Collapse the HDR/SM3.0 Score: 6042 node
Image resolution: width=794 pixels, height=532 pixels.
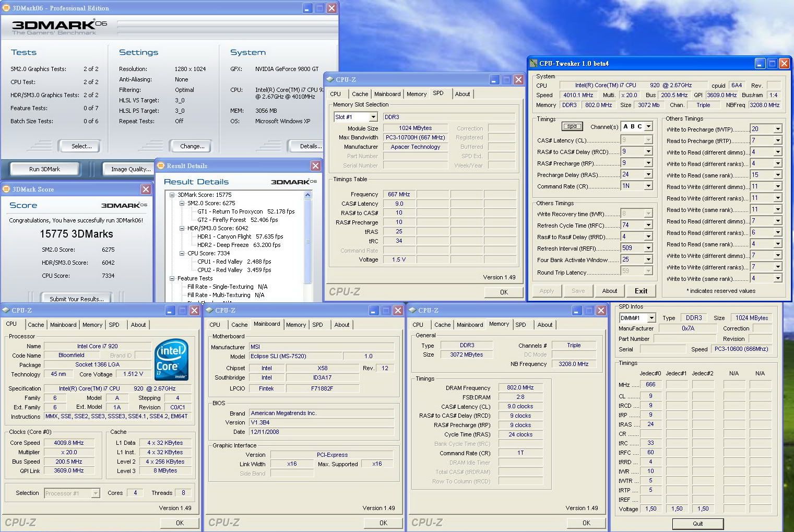tap(182, 228)
